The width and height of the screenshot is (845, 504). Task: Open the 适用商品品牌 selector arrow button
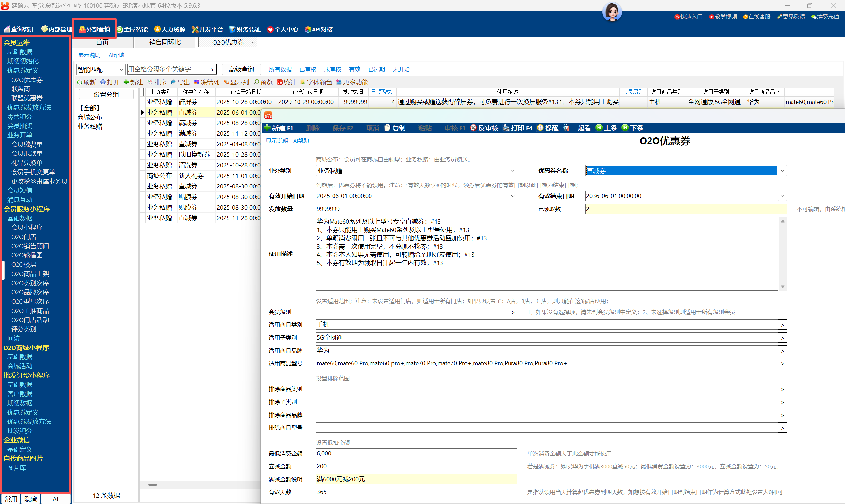pos(782,351)
